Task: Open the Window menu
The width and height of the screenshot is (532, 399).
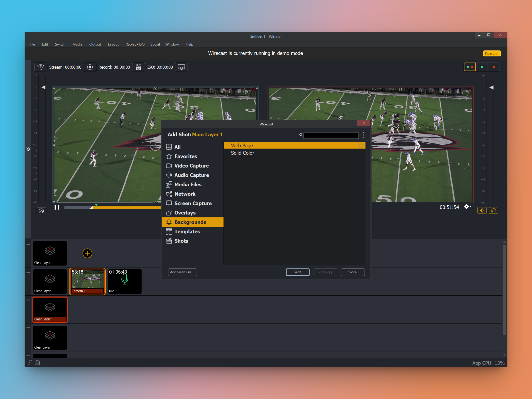Action: 172,44
